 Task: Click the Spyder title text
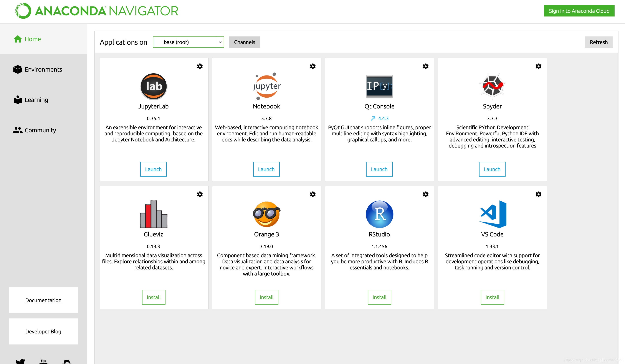click(x=492, y=106)
